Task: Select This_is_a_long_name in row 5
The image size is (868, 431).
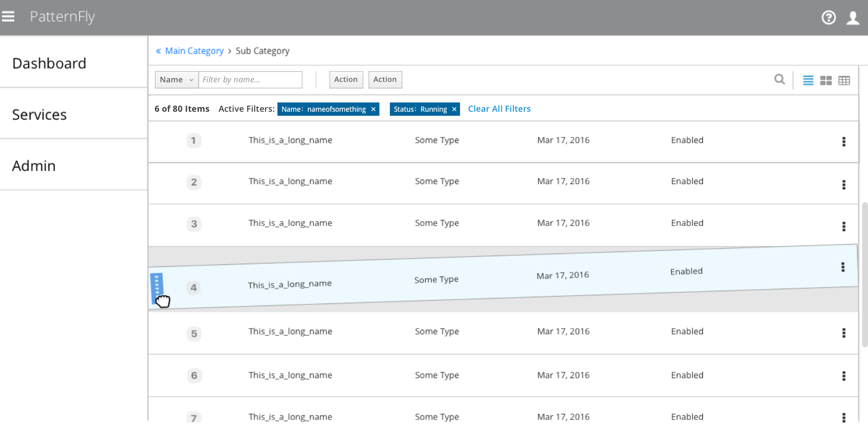Action: click(290, 332)
